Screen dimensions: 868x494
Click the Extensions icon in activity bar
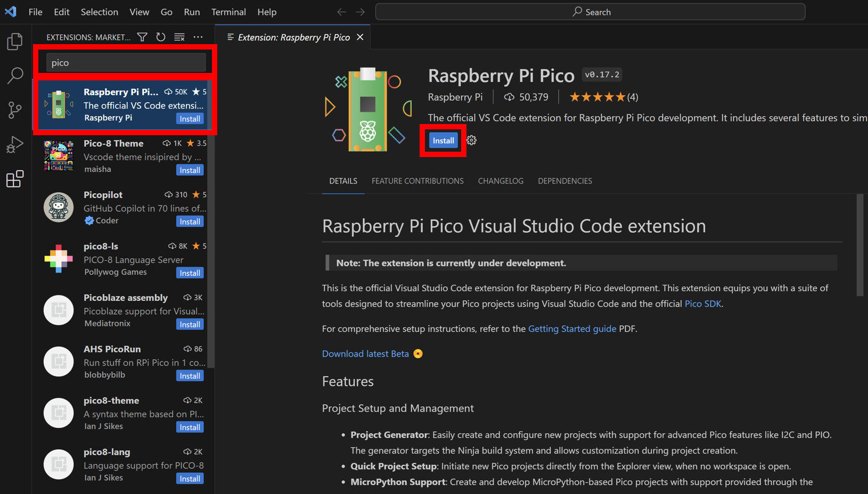[15, 179]
